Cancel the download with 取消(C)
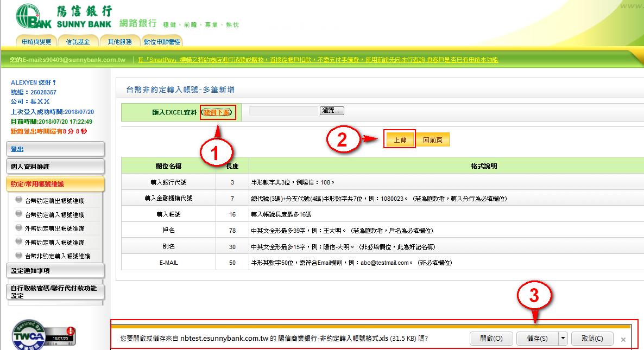 [x=592, y=339]
